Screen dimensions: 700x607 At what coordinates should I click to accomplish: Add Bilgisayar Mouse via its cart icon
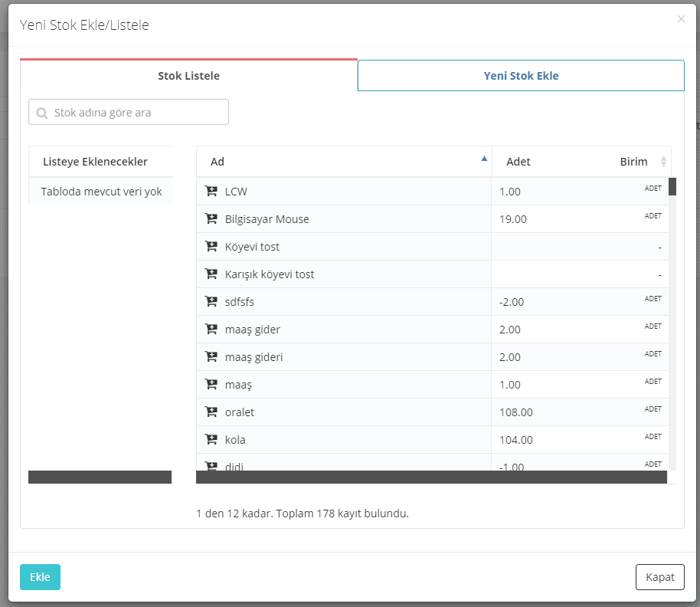[x=211, y=219]
